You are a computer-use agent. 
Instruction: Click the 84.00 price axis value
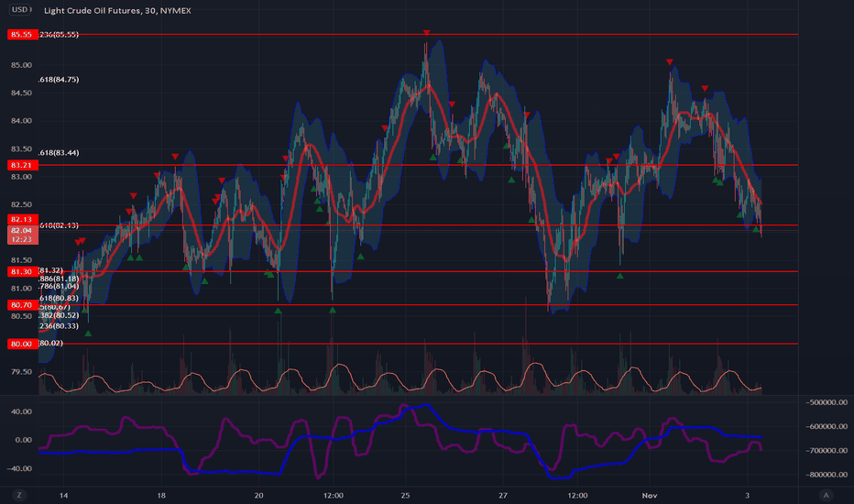coord(21,120)
